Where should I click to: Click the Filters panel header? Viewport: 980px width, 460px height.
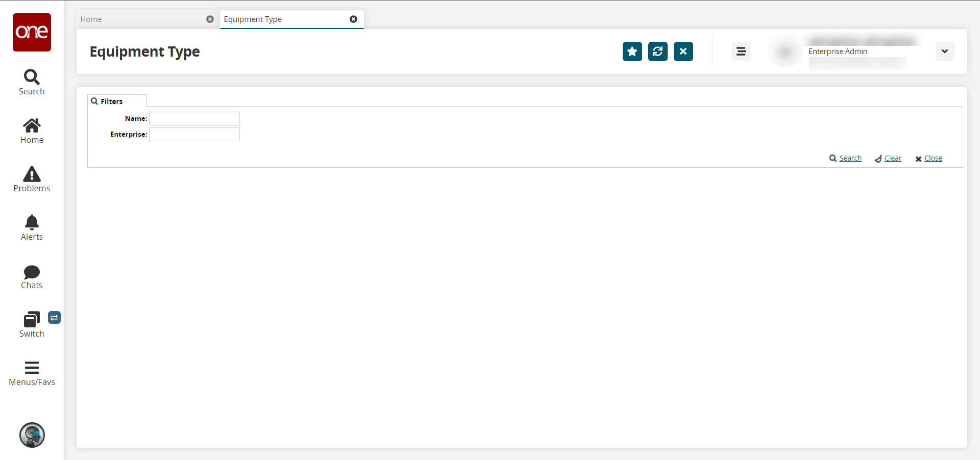point(117,101)
